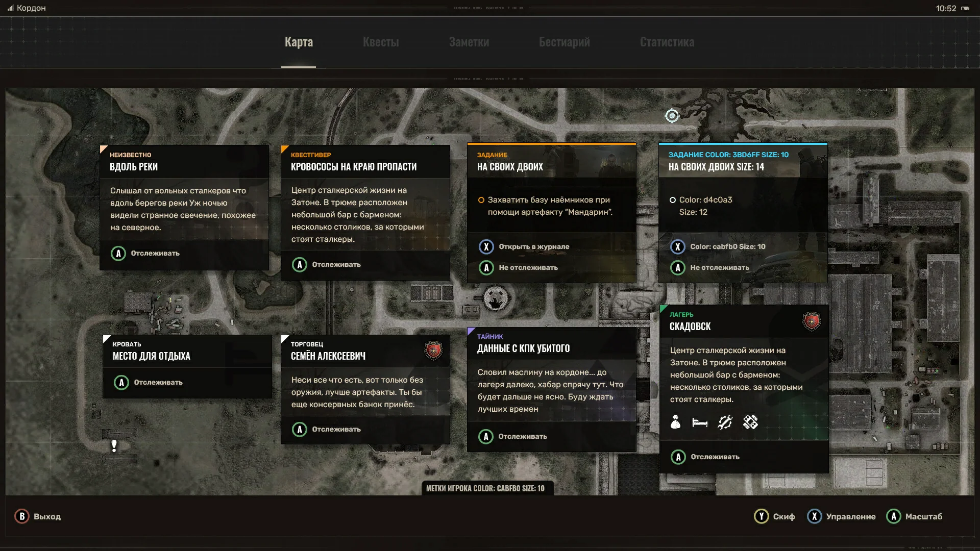Open Статистика tab
This screenshot has height=551, width=980.
(667, 42)
